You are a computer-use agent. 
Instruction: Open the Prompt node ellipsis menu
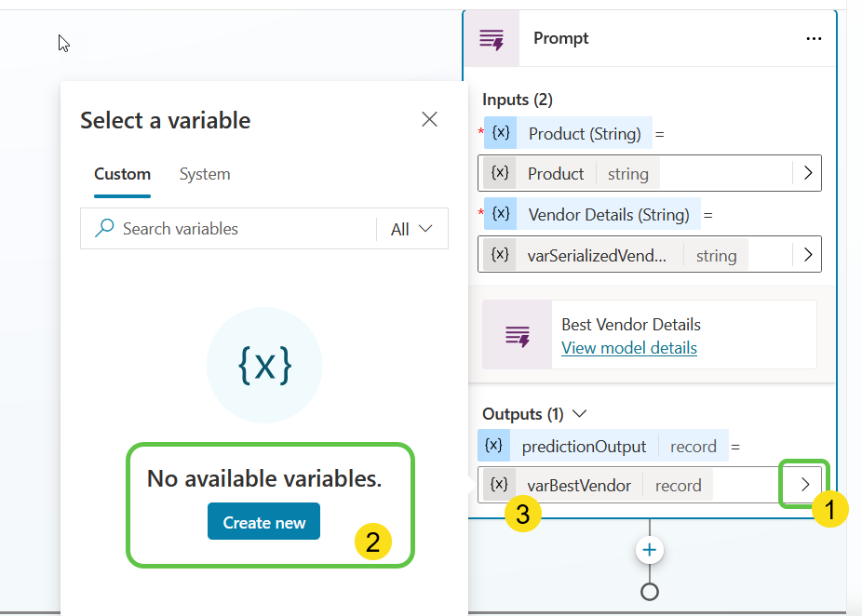tap(814, 38)
